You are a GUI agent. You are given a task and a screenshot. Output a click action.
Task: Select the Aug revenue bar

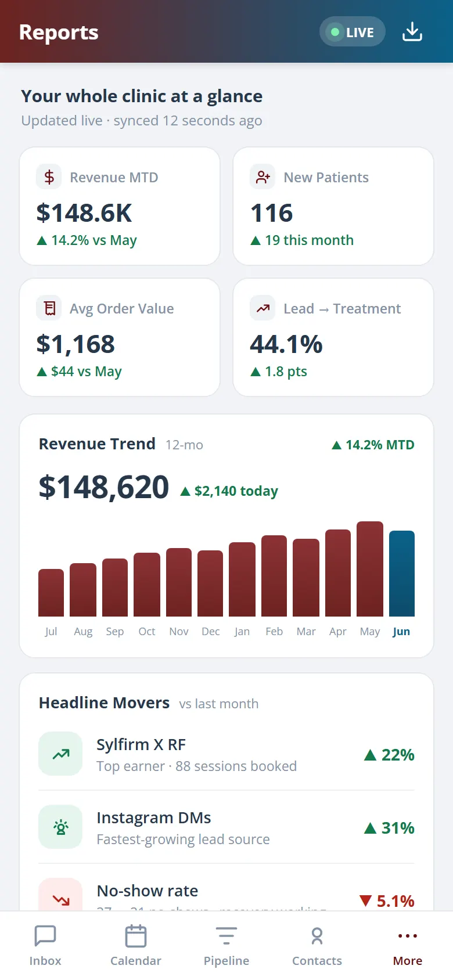pyautogui.click(x=83, y=590)
